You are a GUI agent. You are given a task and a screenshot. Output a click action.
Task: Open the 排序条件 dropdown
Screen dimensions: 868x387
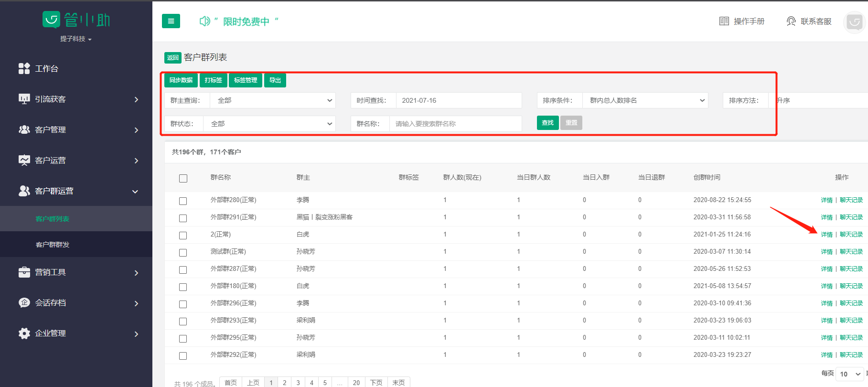[x=646, y=100]
